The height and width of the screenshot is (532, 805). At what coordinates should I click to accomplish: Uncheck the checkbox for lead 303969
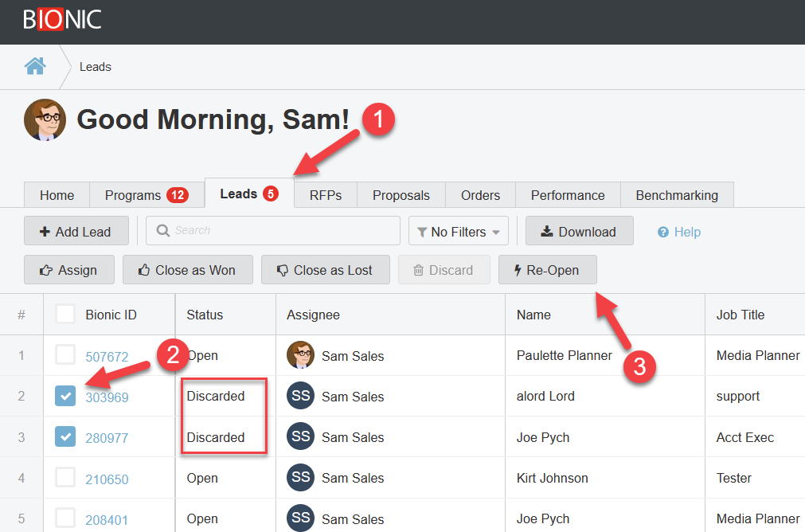tap(65, 396)
